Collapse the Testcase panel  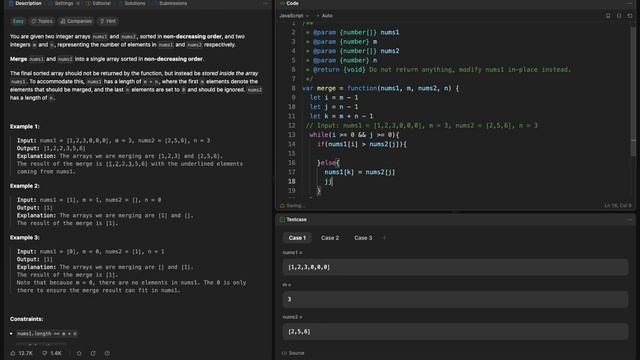[x=629, y=220]
